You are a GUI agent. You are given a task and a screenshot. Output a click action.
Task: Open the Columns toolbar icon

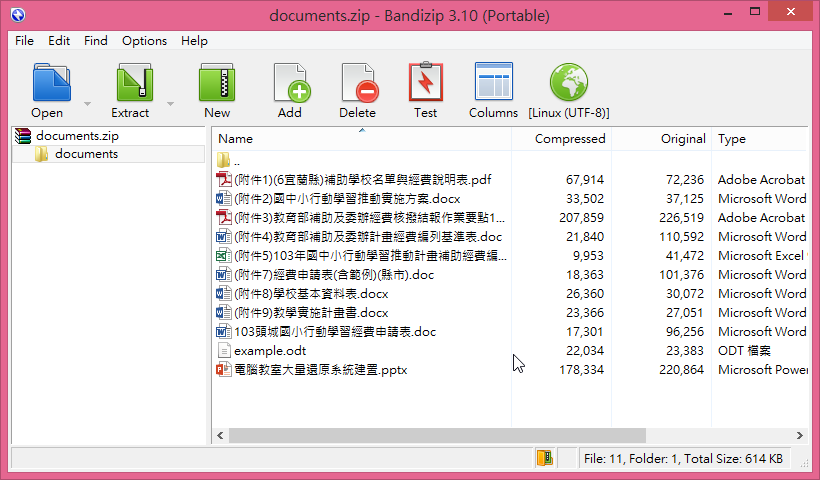(x=494, y=81)
